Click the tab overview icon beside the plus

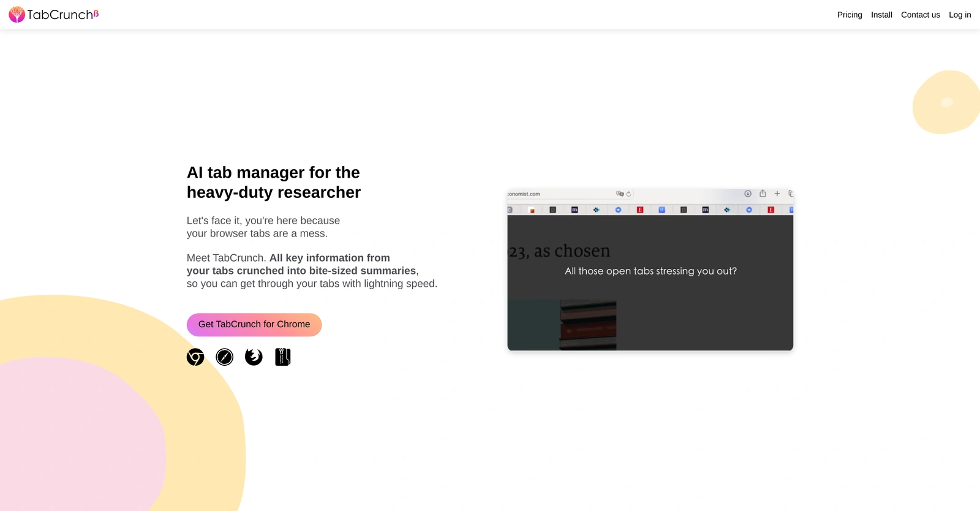(x=791, y=194)
